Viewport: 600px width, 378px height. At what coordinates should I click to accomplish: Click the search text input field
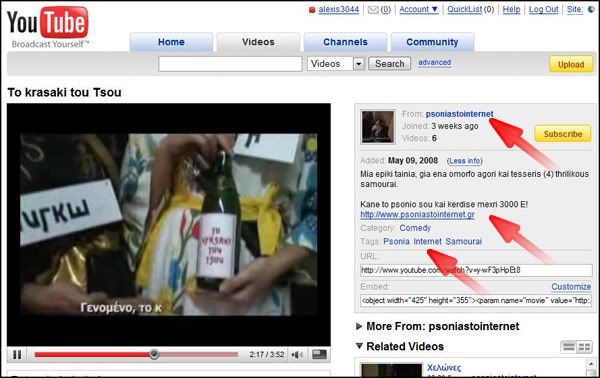230,64
